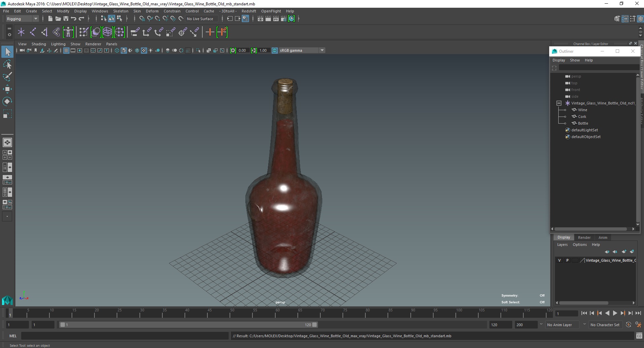Screen dimensions: 644x348
Task: Click the Open Scene folder icon
Action: pos(58,19)
